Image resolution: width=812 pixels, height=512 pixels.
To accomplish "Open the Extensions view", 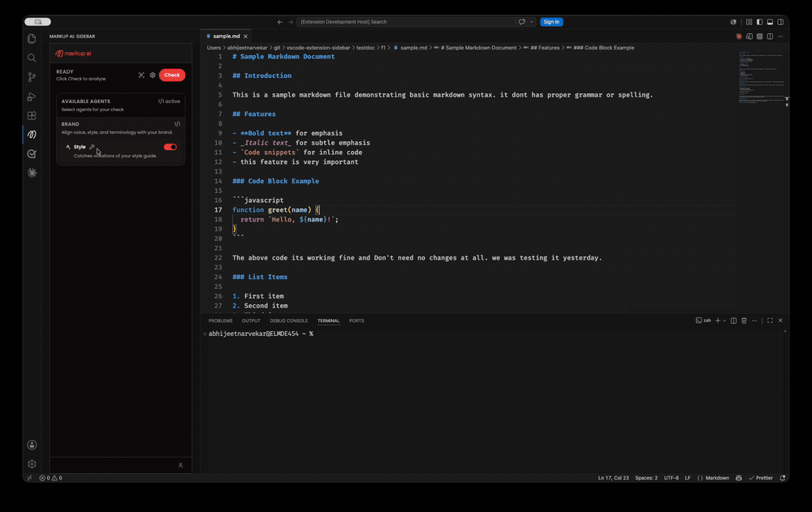I will (32, 115).
